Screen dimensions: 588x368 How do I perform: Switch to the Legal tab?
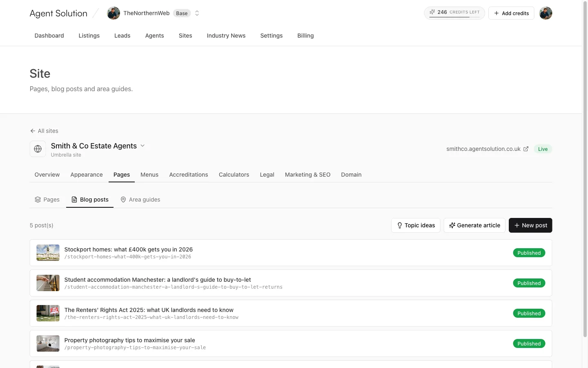(x=267, y=175)
